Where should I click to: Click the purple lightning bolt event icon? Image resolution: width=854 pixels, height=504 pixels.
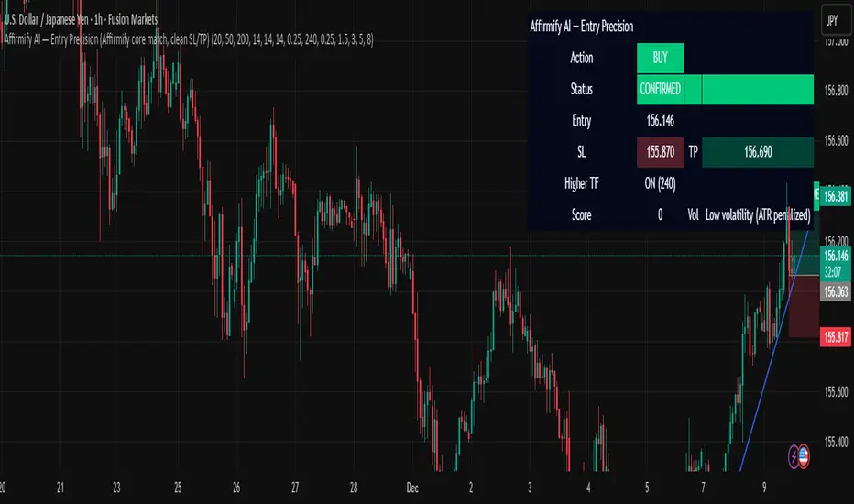(794, 456)
